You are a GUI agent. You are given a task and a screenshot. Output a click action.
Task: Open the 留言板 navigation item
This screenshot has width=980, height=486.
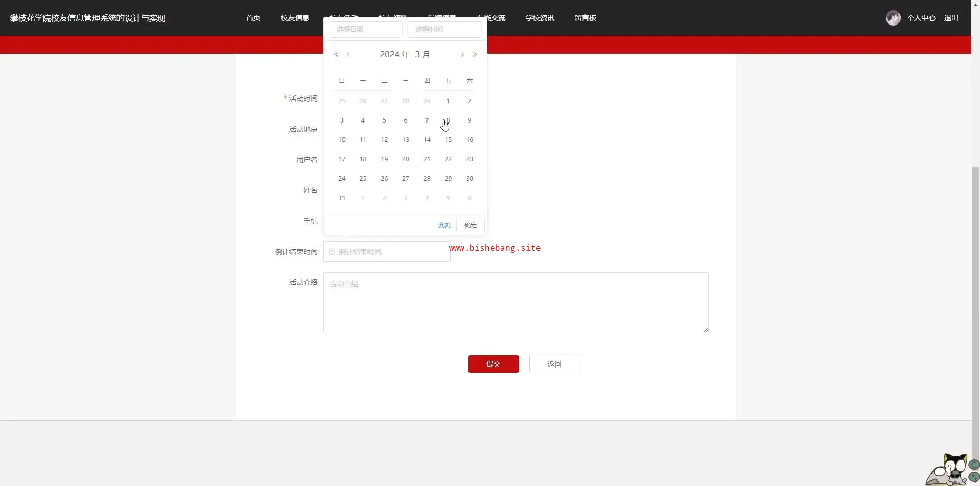[585, 18]
